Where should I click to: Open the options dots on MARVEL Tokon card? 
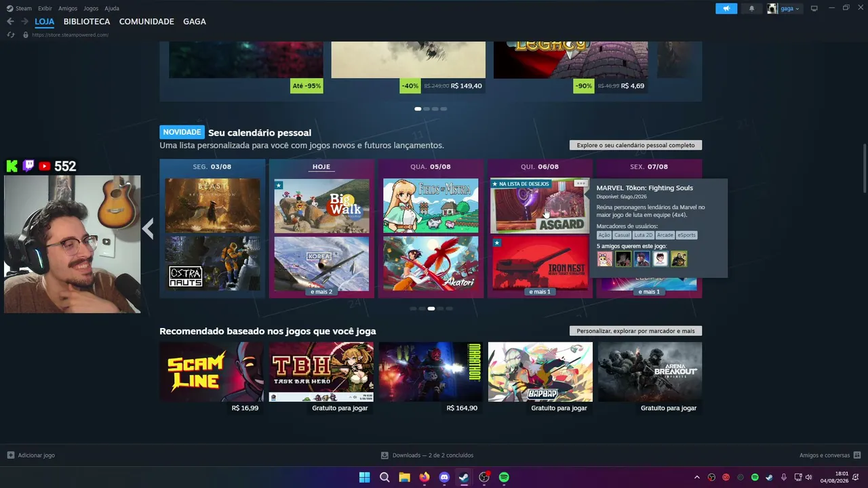pos(580,183)
